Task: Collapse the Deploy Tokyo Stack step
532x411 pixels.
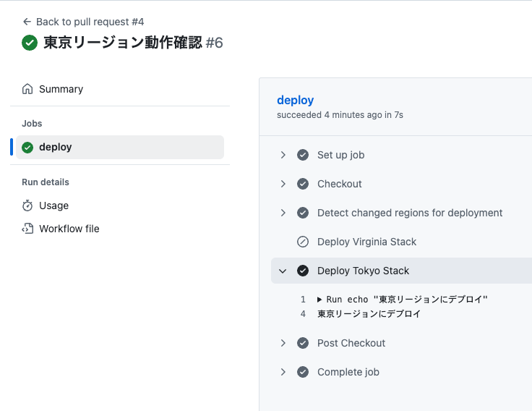Action: 283,271
